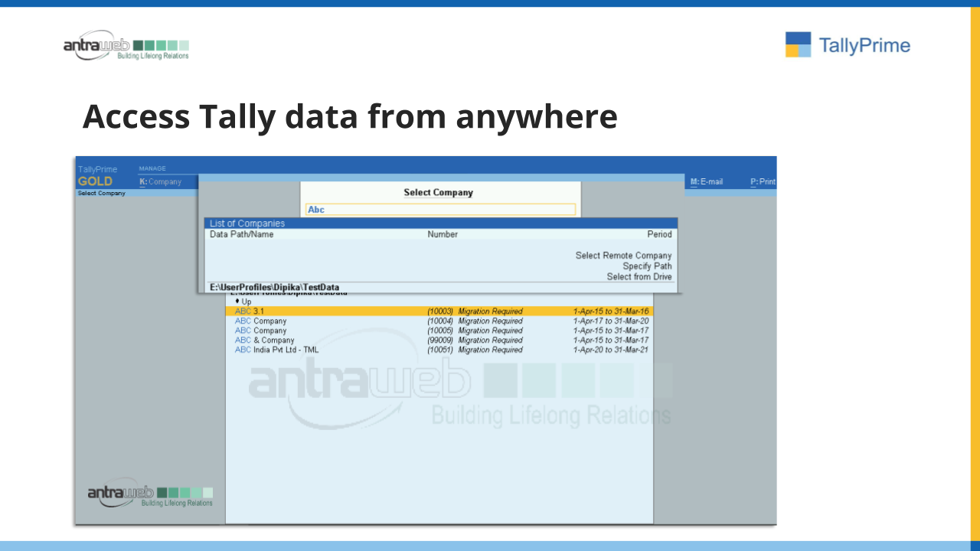
Task: Choose the Specify Path option
Action: point(647,266)
